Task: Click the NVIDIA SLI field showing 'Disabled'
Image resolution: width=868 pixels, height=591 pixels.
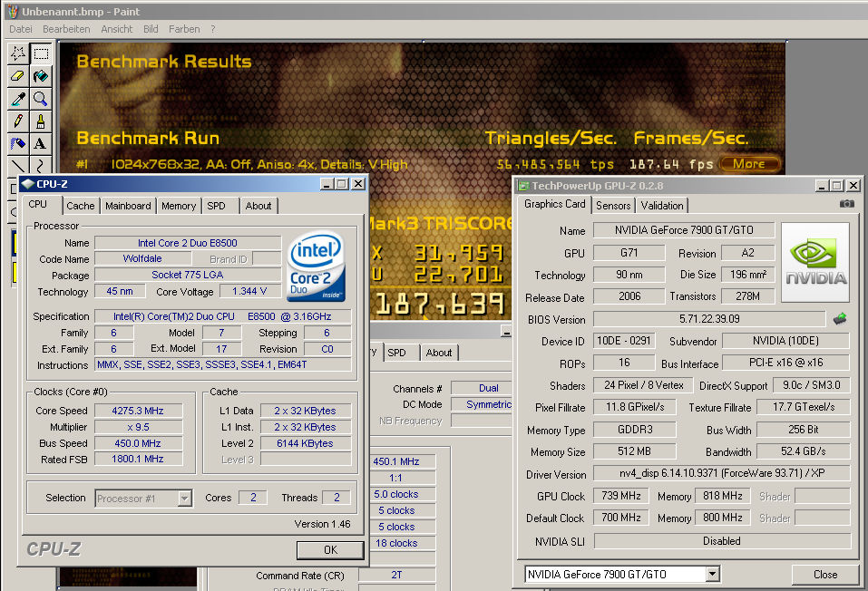Action: [x=722, y=541]
